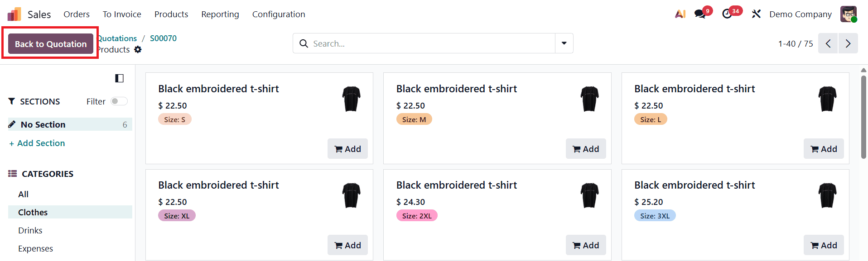Image resolution: width=868 pixels, height=261 pixels.
Task: Click the gear icon next to Products breadcrumb
Action: tap(138, 50)
